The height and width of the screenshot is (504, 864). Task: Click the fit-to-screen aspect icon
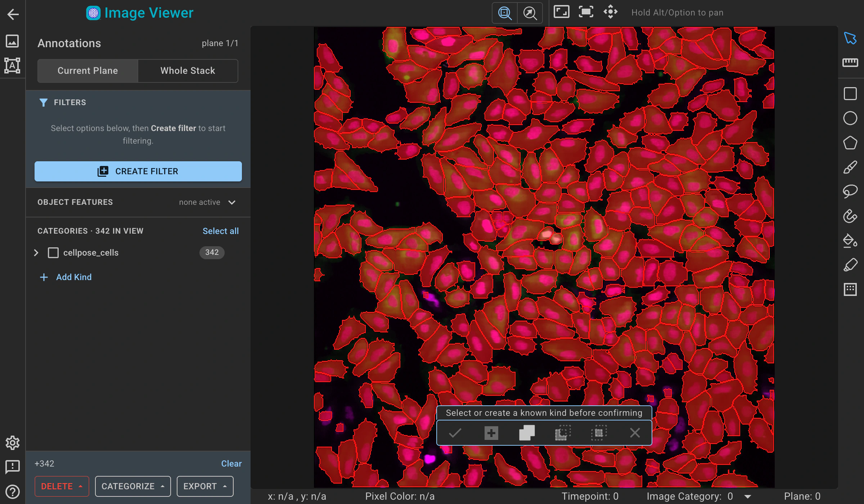tap(561, 12)
